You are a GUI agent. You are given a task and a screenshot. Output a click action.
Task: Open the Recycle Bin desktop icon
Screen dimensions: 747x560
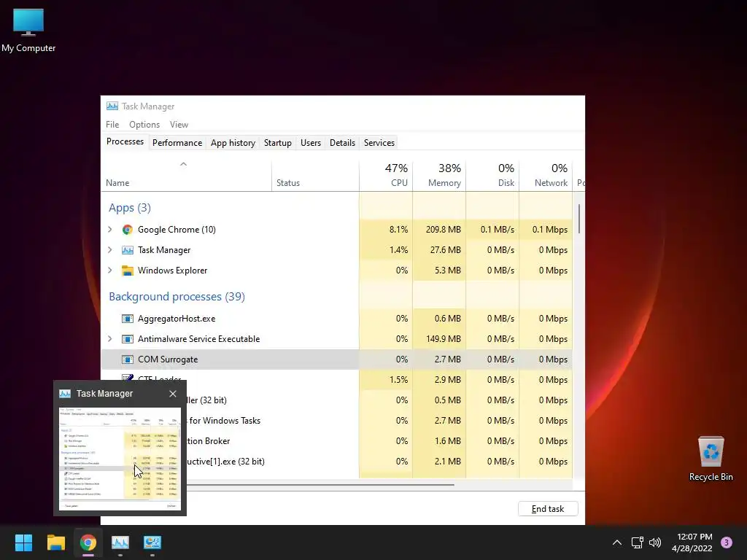pyautogui.click(x=711, y=458)
